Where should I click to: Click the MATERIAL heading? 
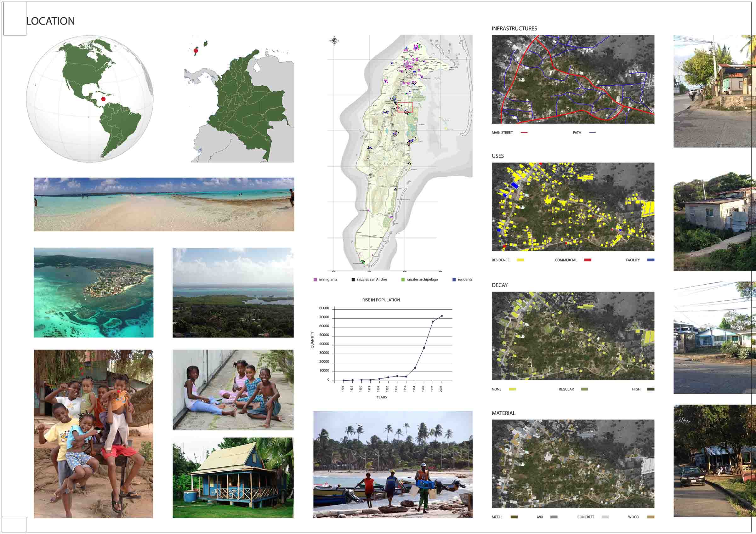coord(504,413)
